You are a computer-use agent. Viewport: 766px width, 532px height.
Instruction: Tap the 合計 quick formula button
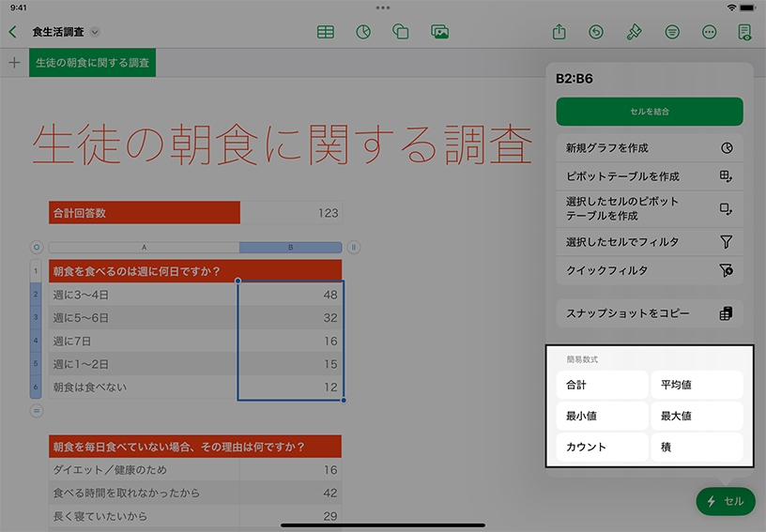pyautogui.click(x=601, y=385)
